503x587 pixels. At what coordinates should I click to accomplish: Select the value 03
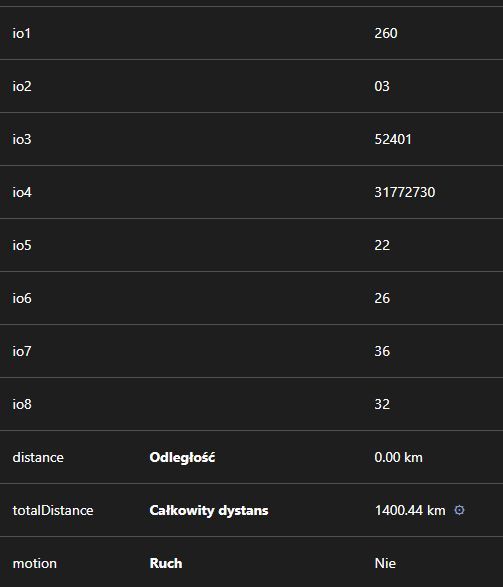tap(382, 86)
